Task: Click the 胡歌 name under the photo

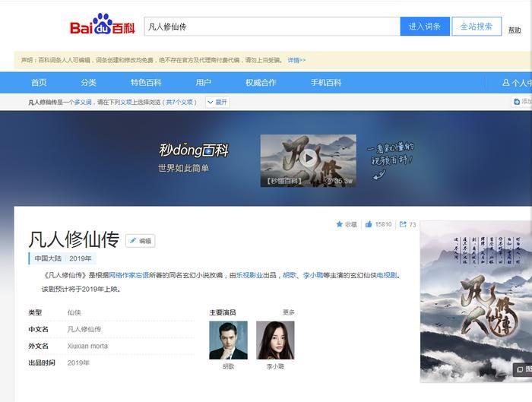Action: 228,366
